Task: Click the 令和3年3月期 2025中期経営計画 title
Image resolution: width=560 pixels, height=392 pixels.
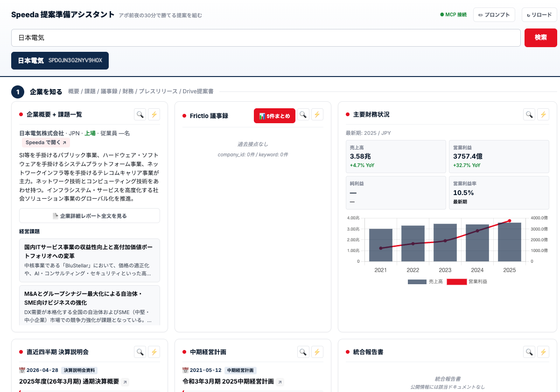Action: [228, 382]
